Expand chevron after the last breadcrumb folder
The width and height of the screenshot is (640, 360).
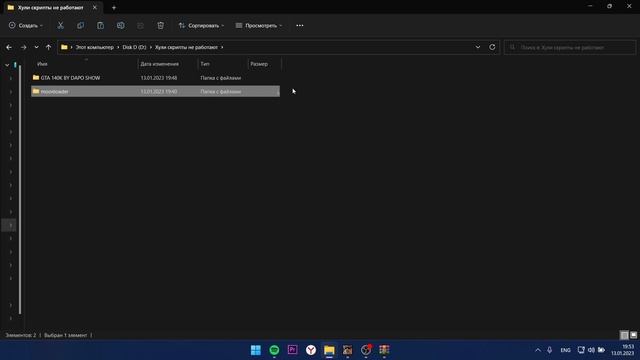tap(222, 47)
